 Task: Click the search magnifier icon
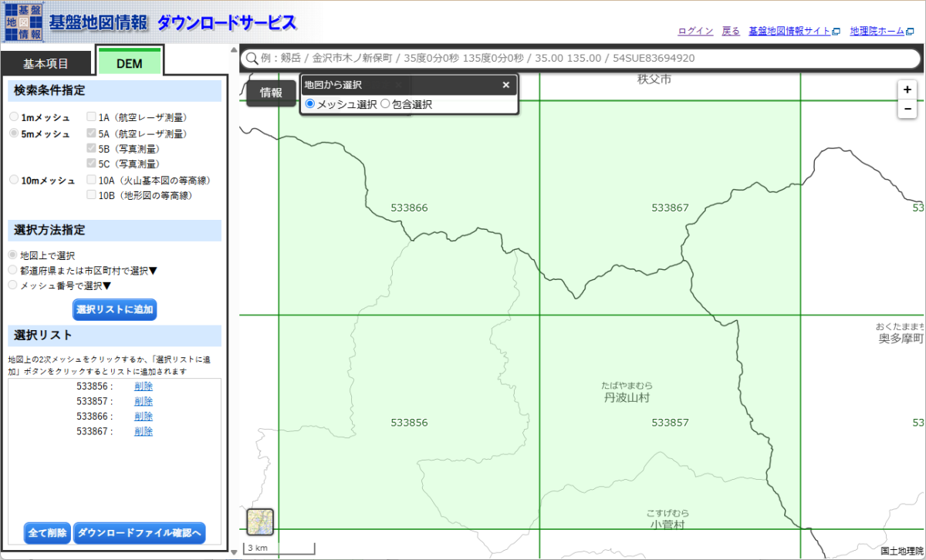tap(252, 58)
